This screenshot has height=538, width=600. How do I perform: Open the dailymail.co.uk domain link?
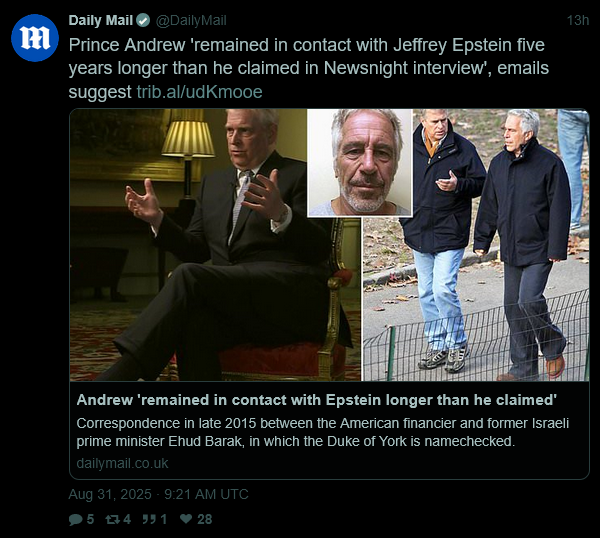tap(122, 463)
